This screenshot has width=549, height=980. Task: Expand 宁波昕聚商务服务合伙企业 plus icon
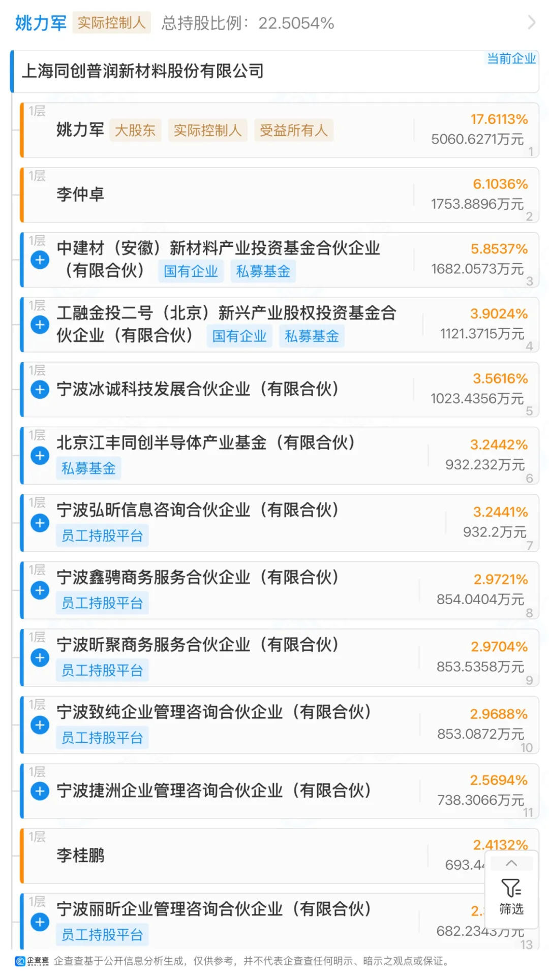[40, 658]
